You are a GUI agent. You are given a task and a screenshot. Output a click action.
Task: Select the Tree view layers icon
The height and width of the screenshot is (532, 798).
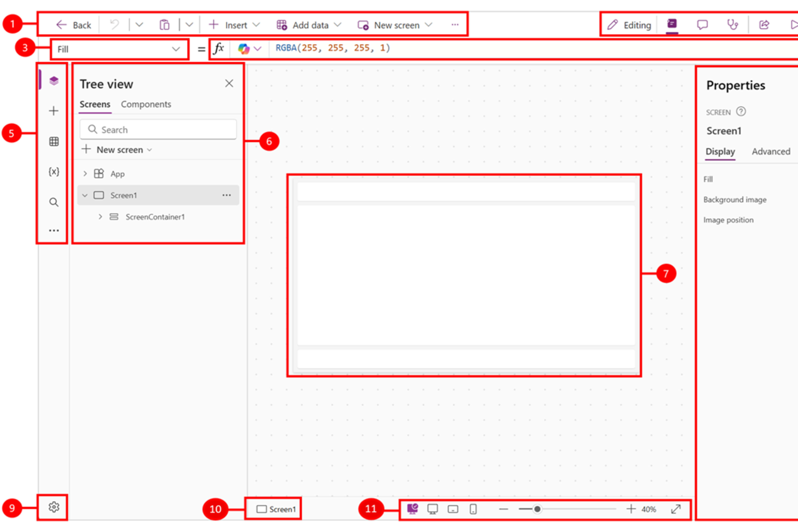pyautogui.click(x=54, y=80)
